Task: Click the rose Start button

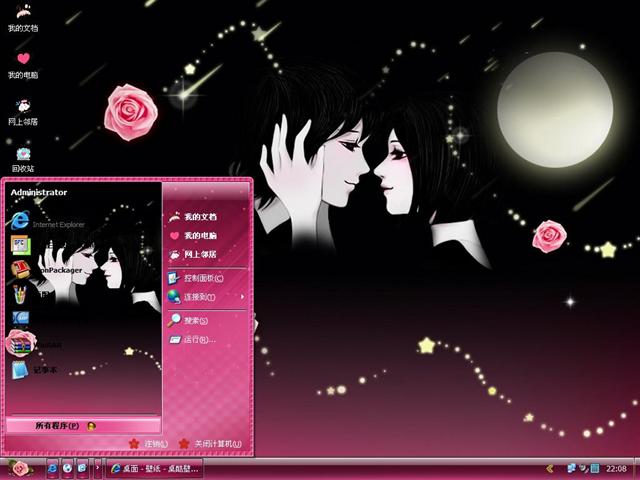Action: [x=18, y=468]
